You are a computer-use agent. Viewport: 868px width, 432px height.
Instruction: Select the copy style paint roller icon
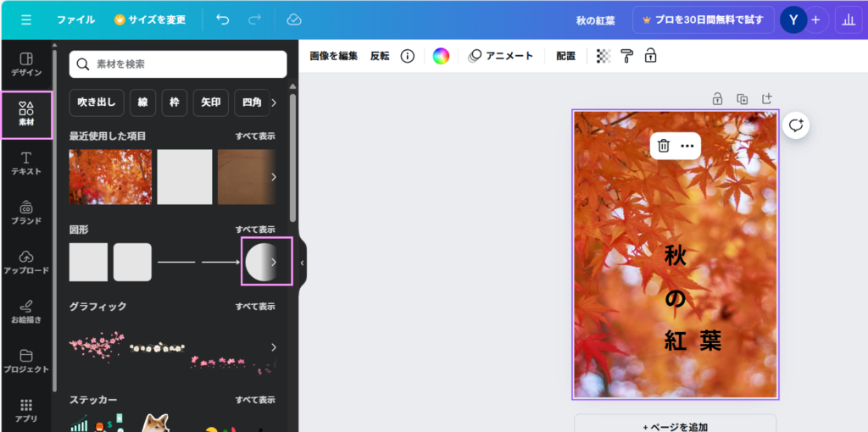[x=626, y=56]
